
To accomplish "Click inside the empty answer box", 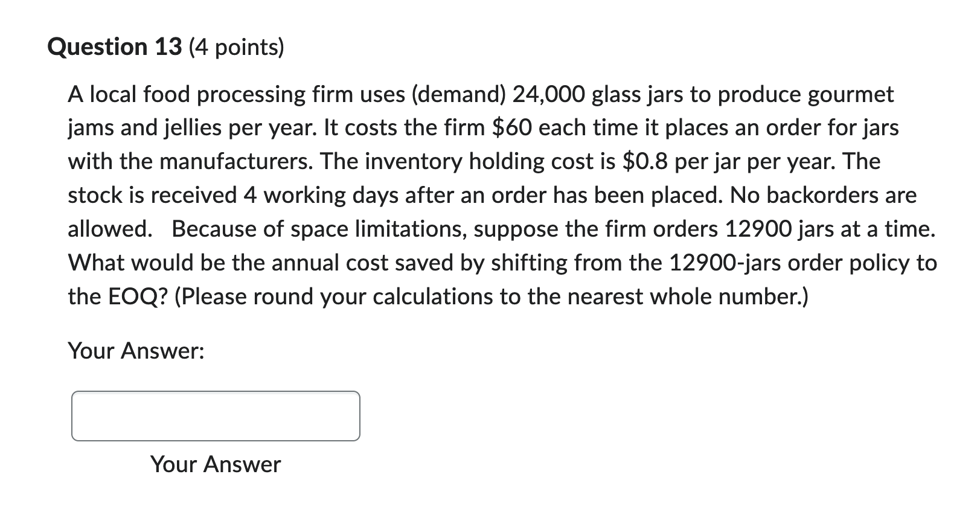I will tap(214, 415).
